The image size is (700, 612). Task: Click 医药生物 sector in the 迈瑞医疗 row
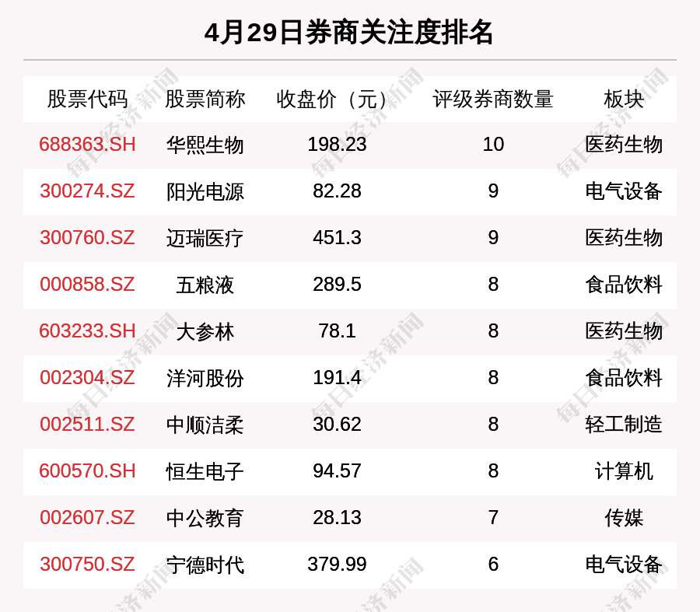624,239
